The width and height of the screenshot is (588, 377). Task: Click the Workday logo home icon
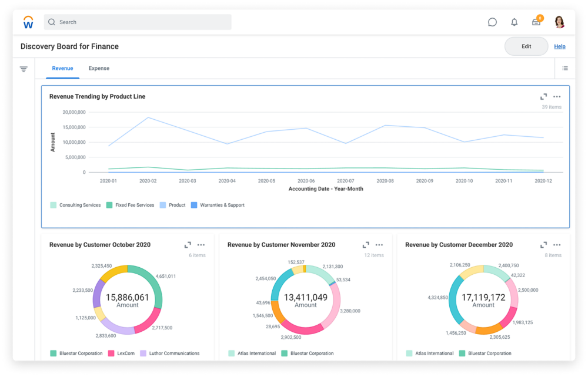tap(28, 22)
